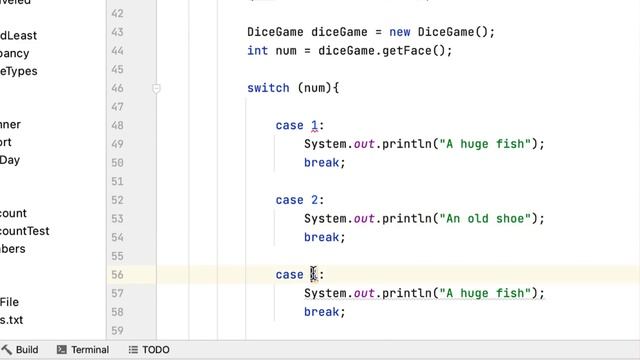This screenshot has height=360, width=640.
Task: Select 'countTest' item in project tree
Action: click(x=25, y=231)
